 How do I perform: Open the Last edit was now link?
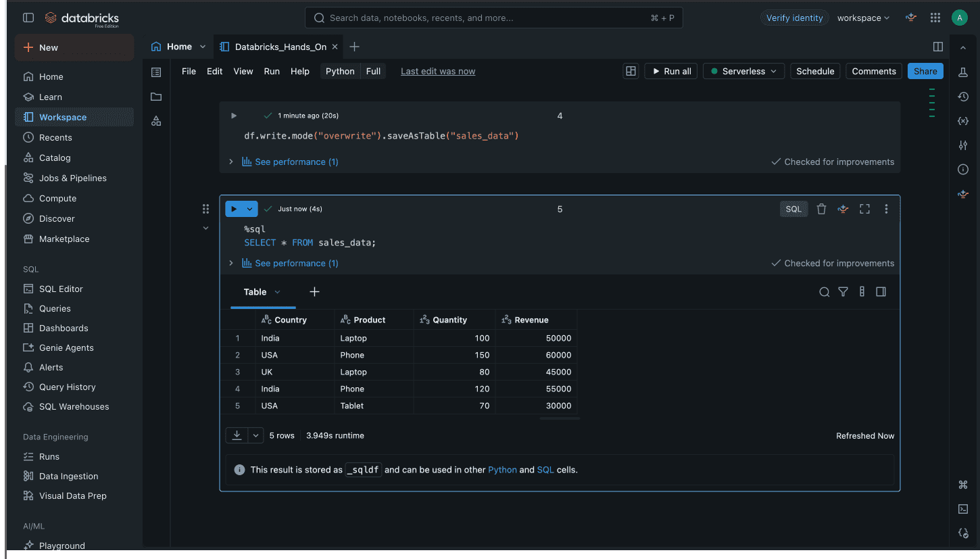pyautogui.click(x=438, y=72)
